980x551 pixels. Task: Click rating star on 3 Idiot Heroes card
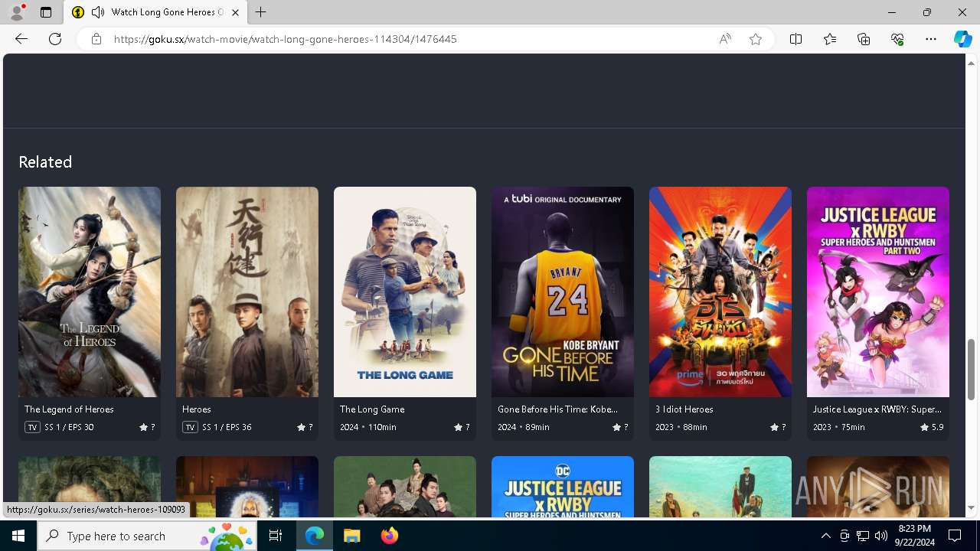774,427
